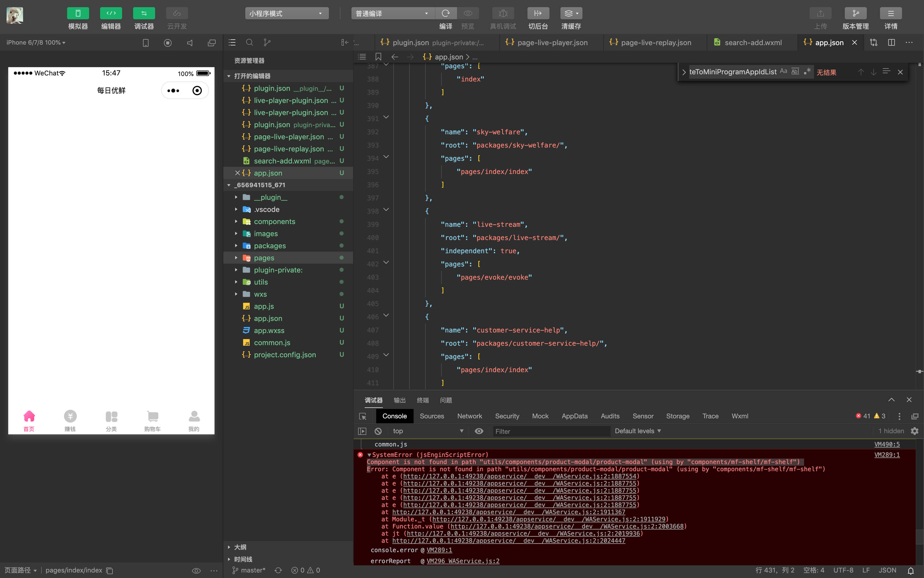Open the details hamburger icon
The image size is (924, 578).
pyautogui.click(x=891, y=13)
